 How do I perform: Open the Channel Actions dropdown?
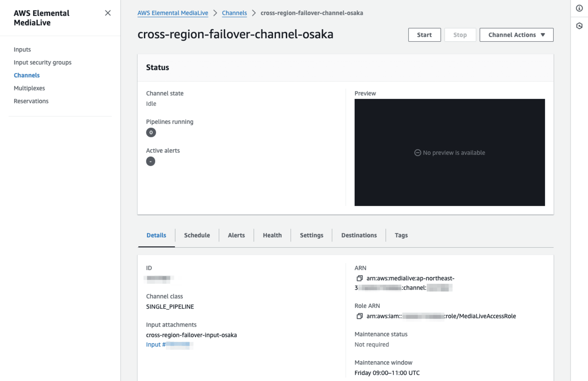(516, 35)
